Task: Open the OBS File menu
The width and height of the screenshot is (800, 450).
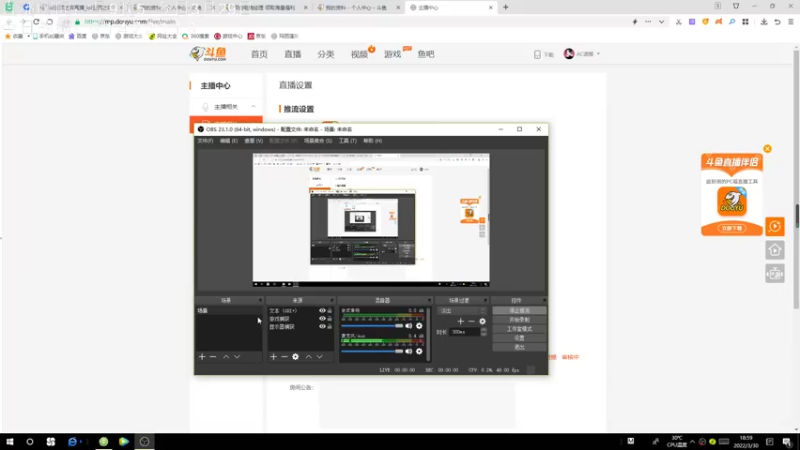Action: [205, 141]
